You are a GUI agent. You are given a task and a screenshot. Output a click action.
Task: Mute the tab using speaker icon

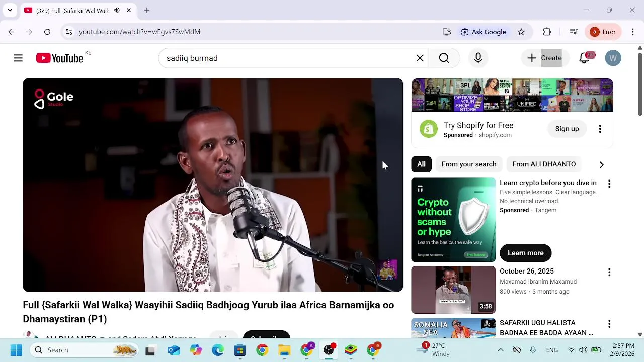pos(117,10)
